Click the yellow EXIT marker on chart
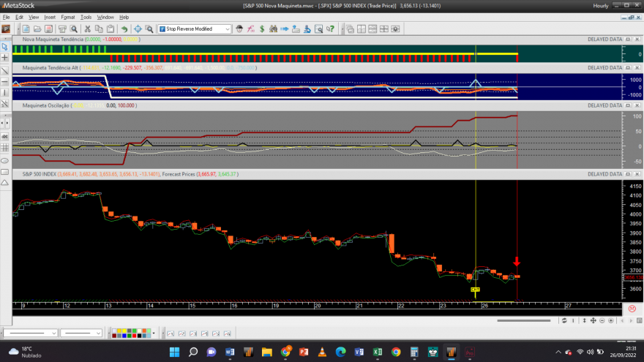This screenshot has height=362, width=644. click(x=475, y=290)
